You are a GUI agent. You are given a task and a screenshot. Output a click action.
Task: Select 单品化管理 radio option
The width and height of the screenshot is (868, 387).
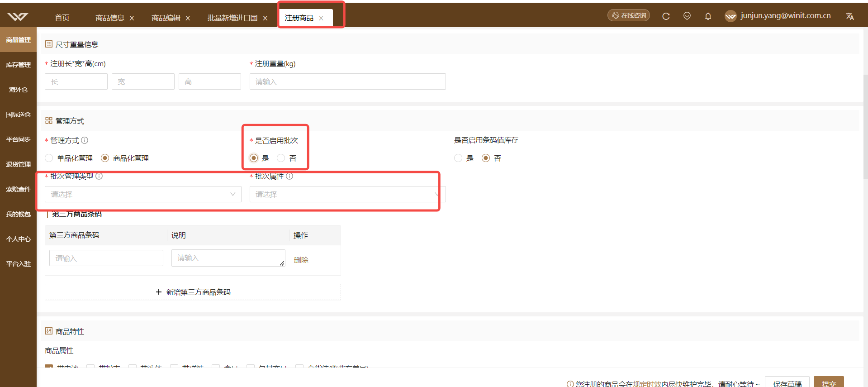pos(49,158)
